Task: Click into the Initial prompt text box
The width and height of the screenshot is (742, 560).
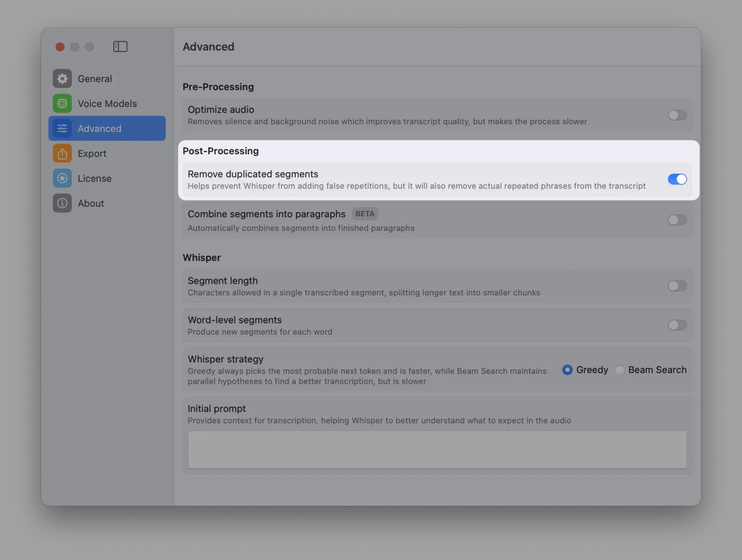Action: [437, 450]
